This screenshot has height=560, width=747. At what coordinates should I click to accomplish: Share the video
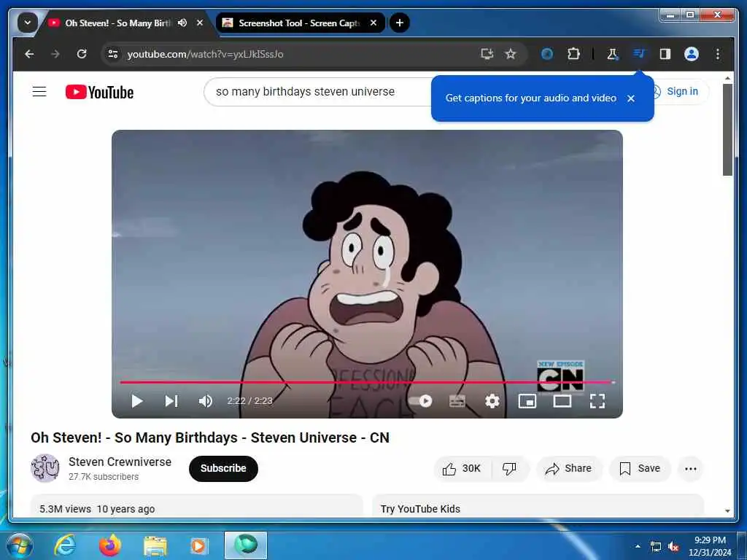tap(569, 469)
